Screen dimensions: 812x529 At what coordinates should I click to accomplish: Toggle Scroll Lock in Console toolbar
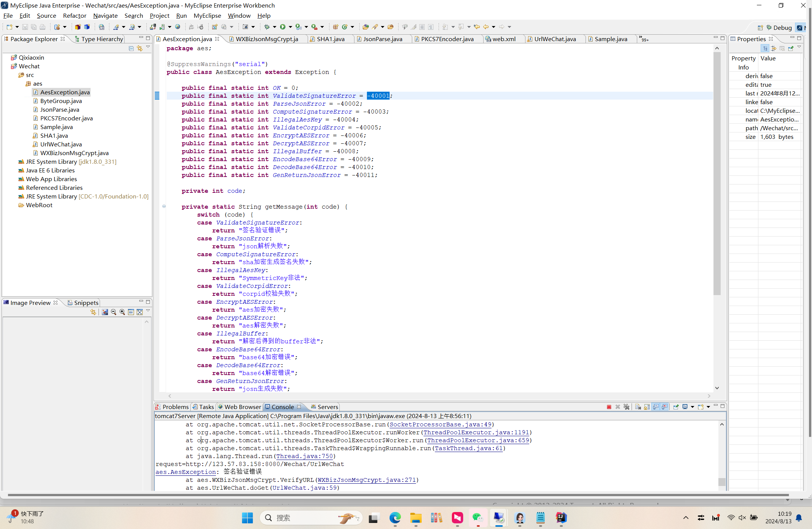click(x=647, y=407)
